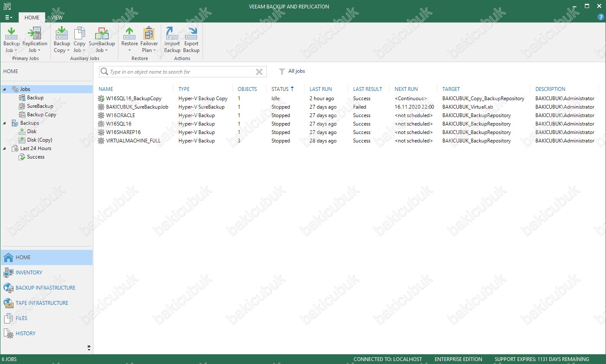The image size is (606, 364).
Task: Click the Failed result of BAKICUBUK_SureBackupJob
Action: click(359, 107)
